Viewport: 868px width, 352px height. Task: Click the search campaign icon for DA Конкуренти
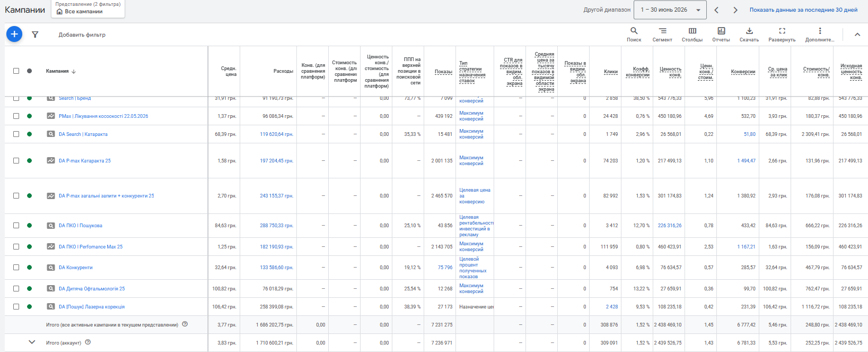click(51, 267)
